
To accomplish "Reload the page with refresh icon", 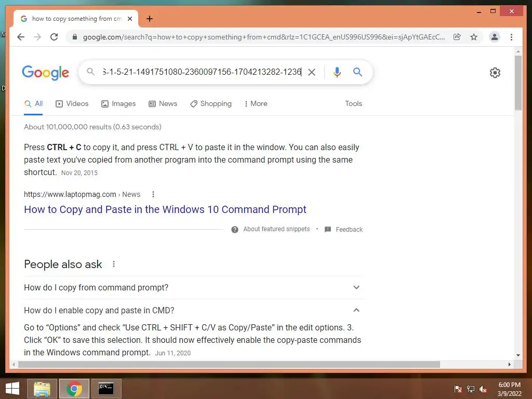I will 54,37.
